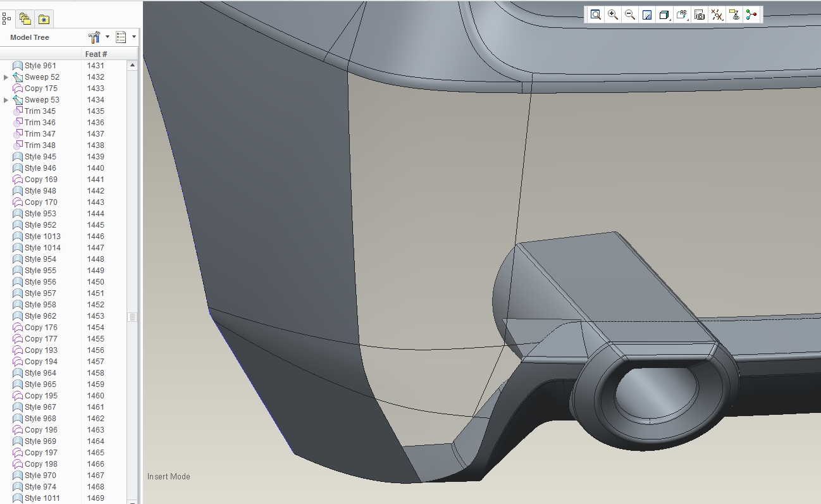Click the Feat # column header
Image resolution: width=821 pixels, height=504 pixels.
[96, 54]
